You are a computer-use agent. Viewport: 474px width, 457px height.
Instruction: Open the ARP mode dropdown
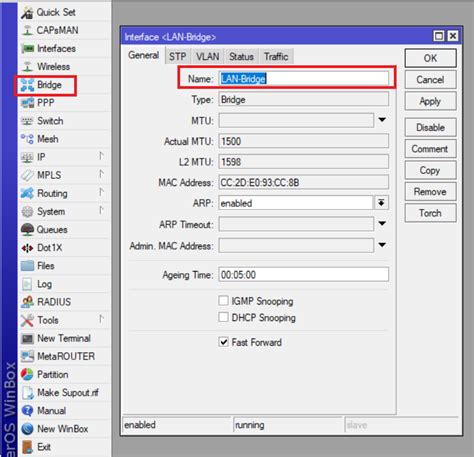(x=381, y=203)
